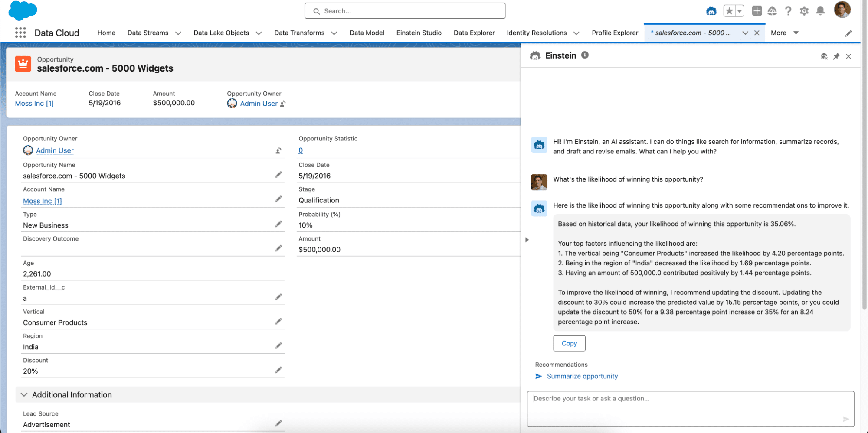Screen dimensions: 868x433
Task: Open the Setup gear icon
Action: [804, 11]
